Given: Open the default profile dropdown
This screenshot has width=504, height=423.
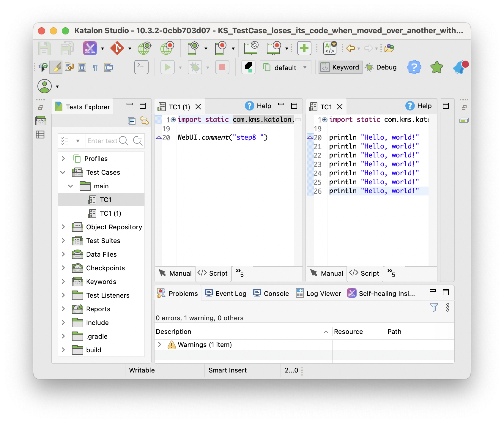Looking at the screenshot, I should (x=285, y=67).
